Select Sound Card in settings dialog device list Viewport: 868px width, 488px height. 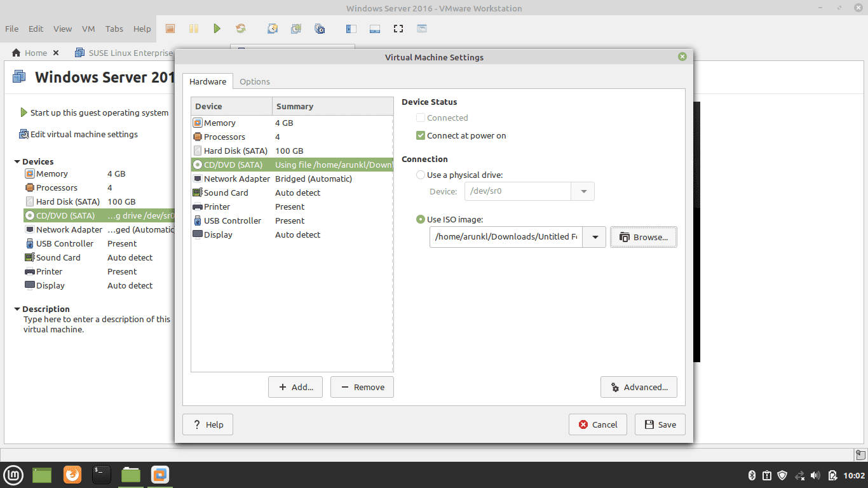(x=292, y=193)
